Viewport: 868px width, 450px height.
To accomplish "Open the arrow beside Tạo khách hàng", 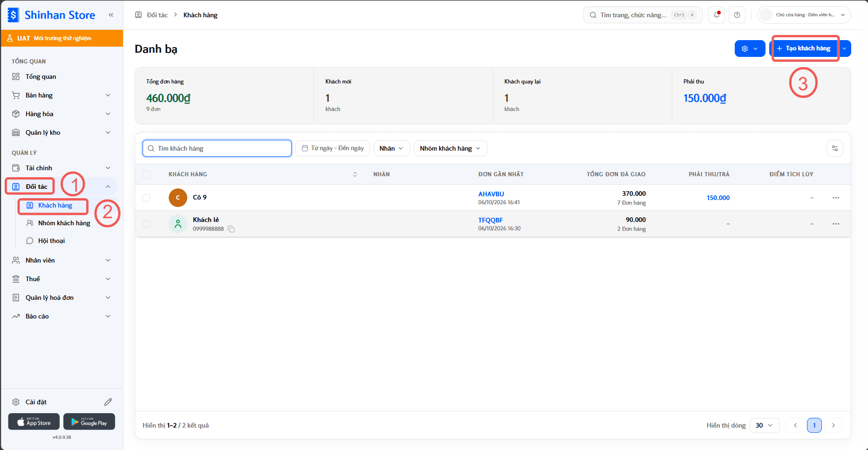I will (x=844, y=48).
